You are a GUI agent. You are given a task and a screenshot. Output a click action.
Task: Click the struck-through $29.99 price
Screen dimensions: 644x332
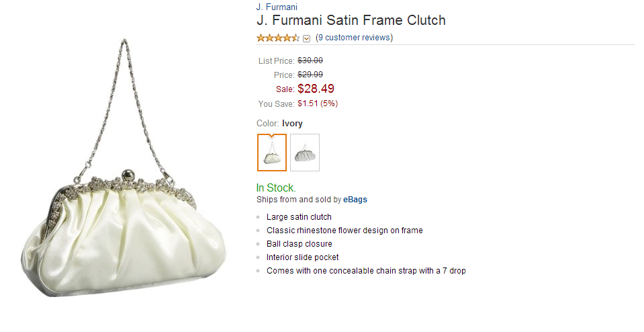tap(310, 75)
